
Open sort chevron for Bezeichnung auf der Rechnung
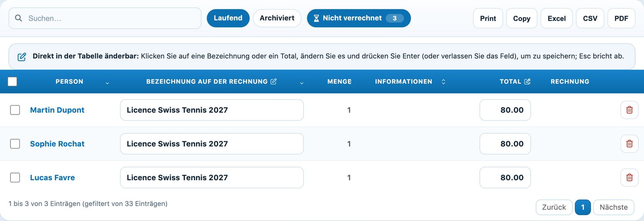click(x=301, y=83)
